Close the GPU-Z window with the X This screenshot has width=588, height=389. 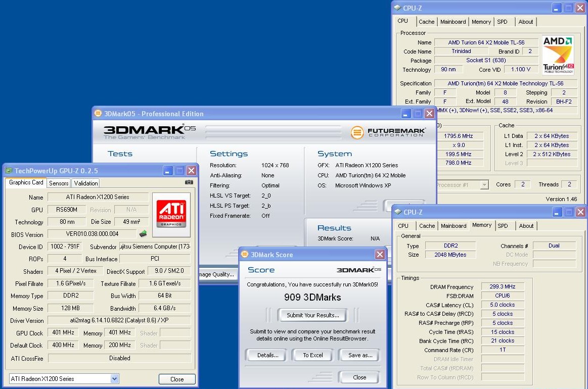click(x=191, y=171)
